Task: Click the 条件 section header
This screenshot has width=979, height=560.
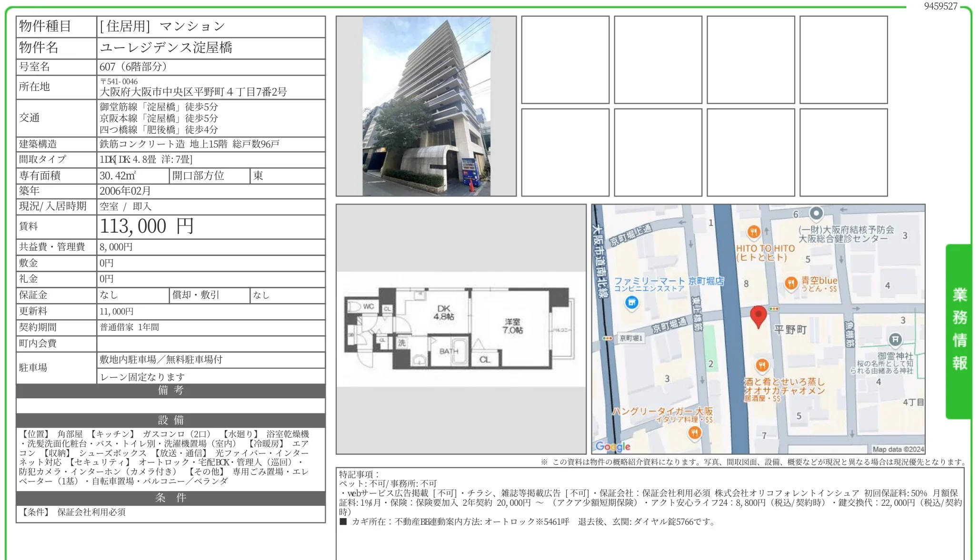Action: pos(170,498)
